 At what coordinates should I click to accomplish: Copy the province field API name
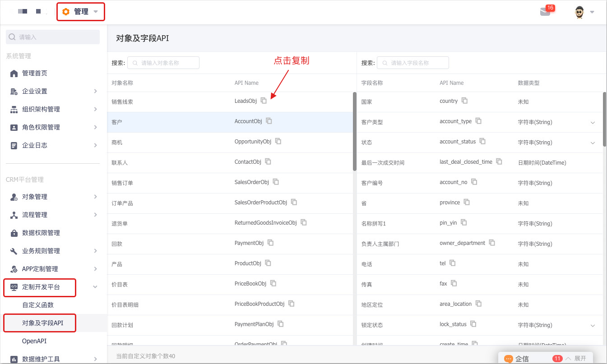[467, 202]
